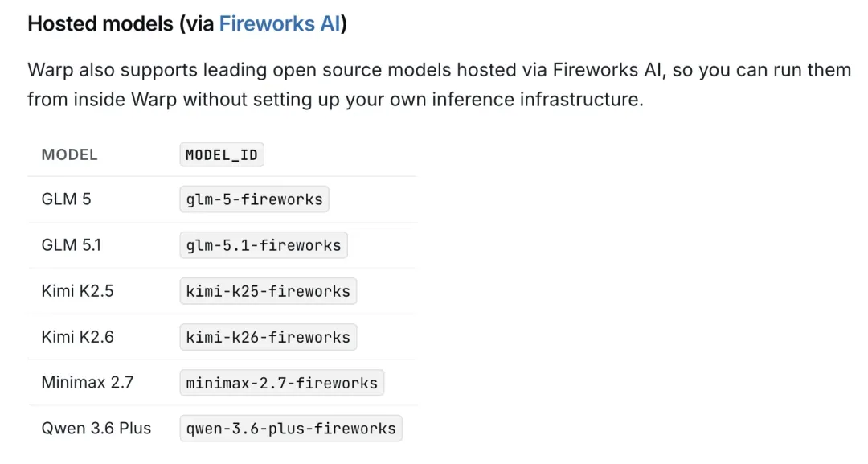Screen dimensions: 868x464
Task: Click 'inference infrastructure' at the paragraph end
Action: 537,100
